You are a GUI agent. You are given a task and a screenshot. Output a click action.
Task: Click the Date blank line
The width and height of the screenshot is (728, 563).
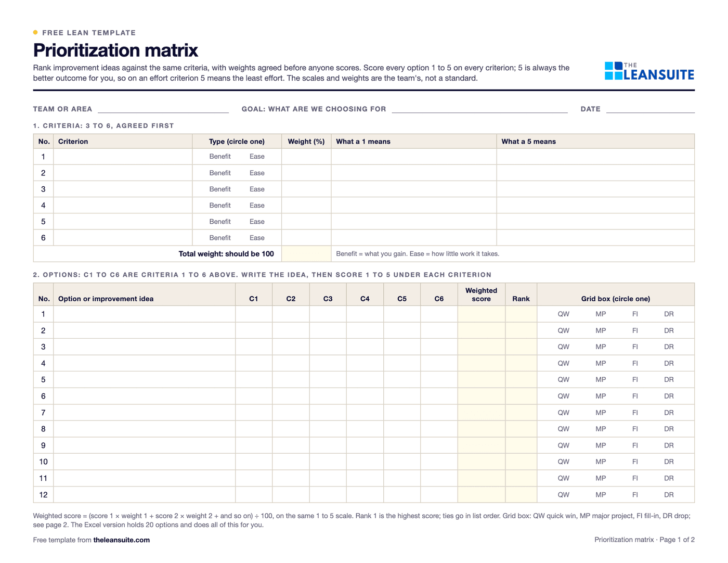tap(651, 109)
